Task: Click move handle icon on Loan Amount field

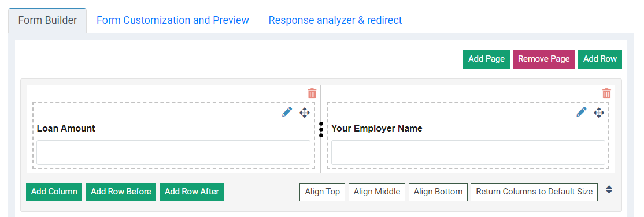Action: coord(304,113)
